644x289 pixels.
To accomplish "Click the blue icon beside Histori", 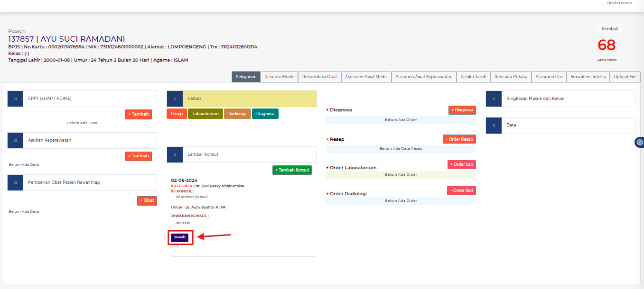I will pos(175,99).
